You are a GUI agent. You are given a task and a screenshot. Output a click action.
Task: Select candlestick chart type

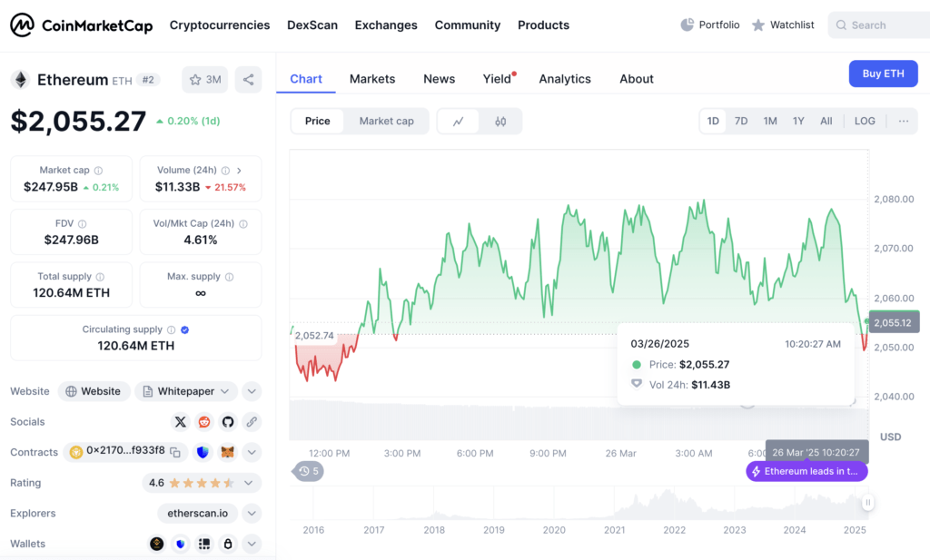point(500,121)
